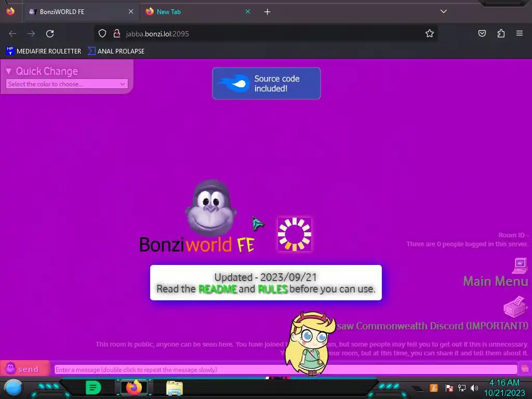Click the taskbar clock showing 4:16 AM

pyautogui.click(x=504, y=388)
